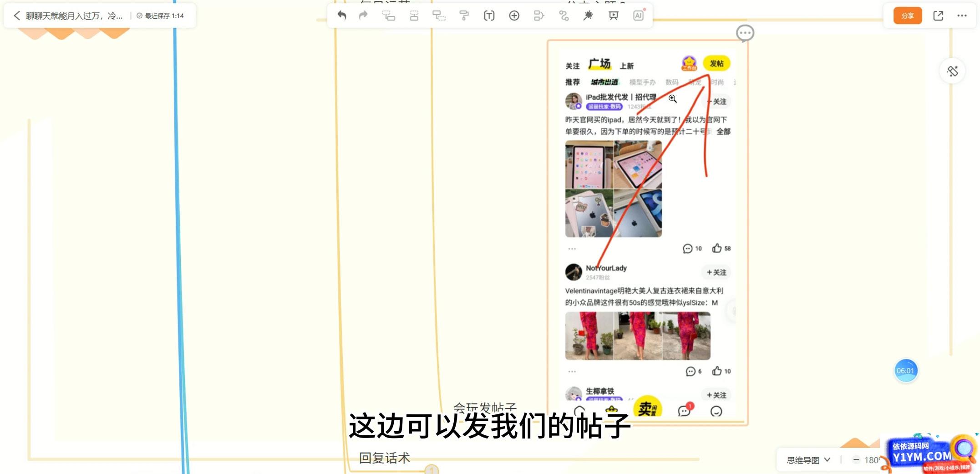Select the format painter tool
Viewport: 980px width, 474px height.
tap(464, 16)
